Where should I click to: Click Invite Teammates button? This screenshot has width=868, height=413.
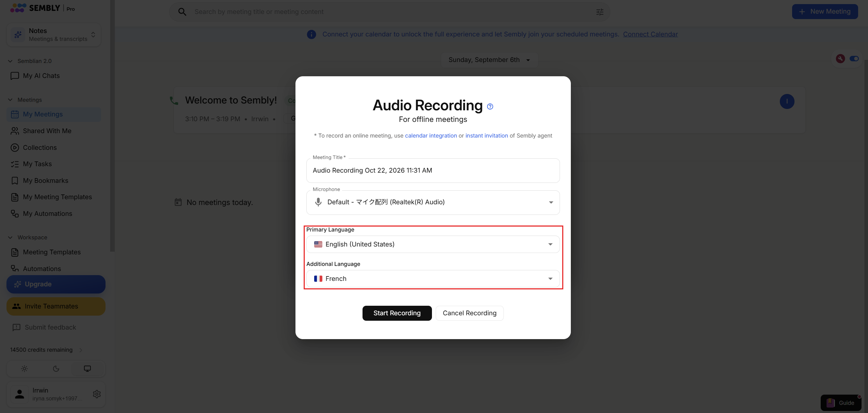point(56,306)
